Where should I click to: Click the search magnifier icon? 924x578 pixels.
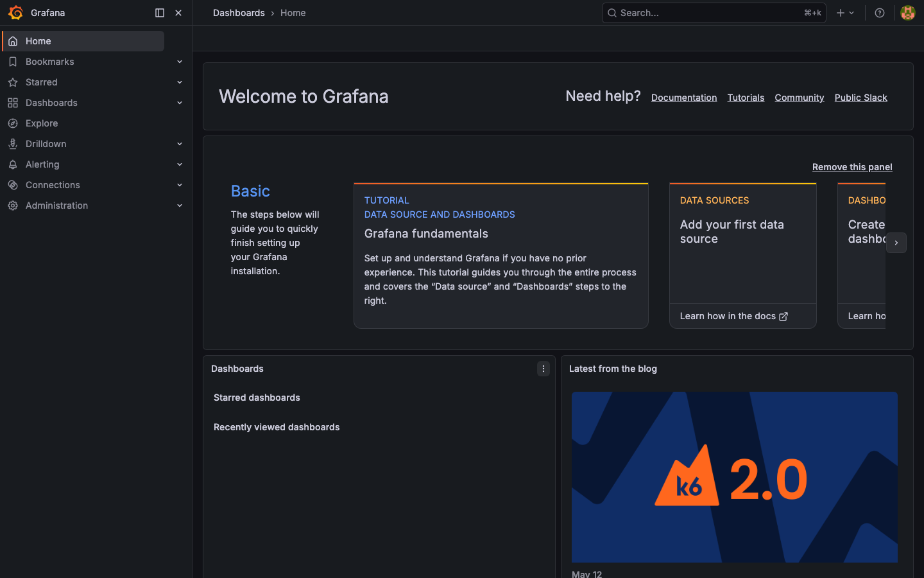click(x=612, y=13)
